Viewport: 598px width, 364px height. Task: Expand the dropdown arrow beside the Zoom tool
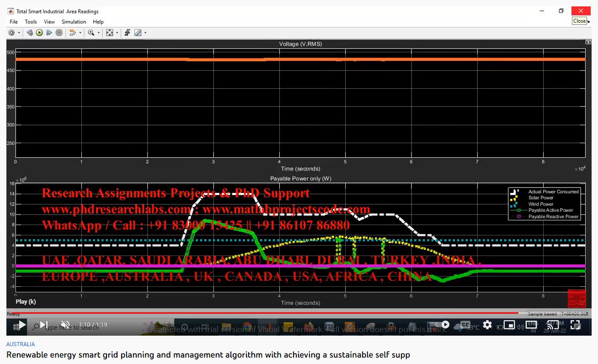99,33
